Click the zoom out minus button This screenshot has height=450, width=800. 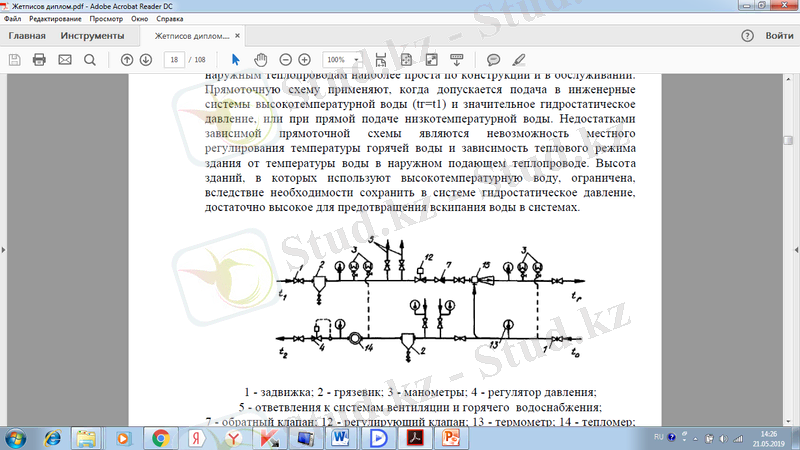(x=286, y=59)
